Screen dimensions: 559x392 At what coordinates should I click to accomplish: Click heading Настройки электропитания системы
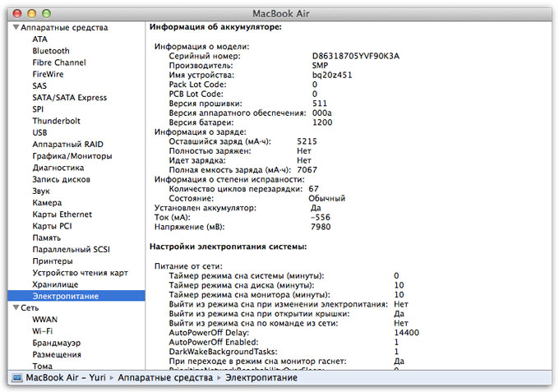(x=229, y=247)
